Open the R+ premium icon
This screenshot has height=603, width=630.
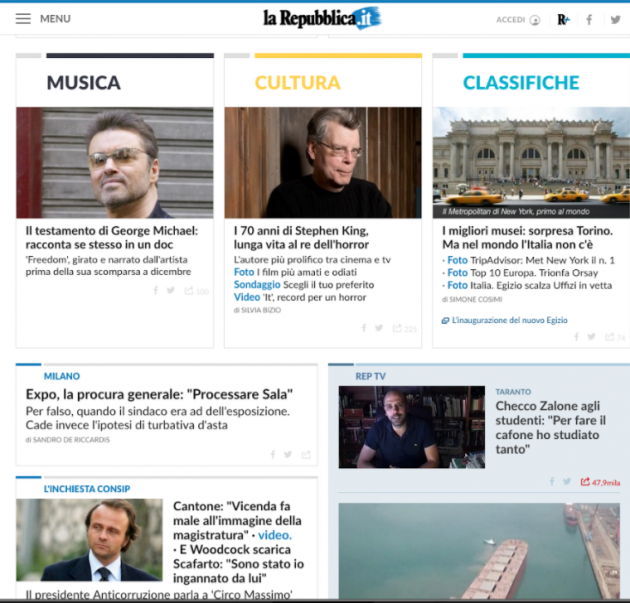563,20
